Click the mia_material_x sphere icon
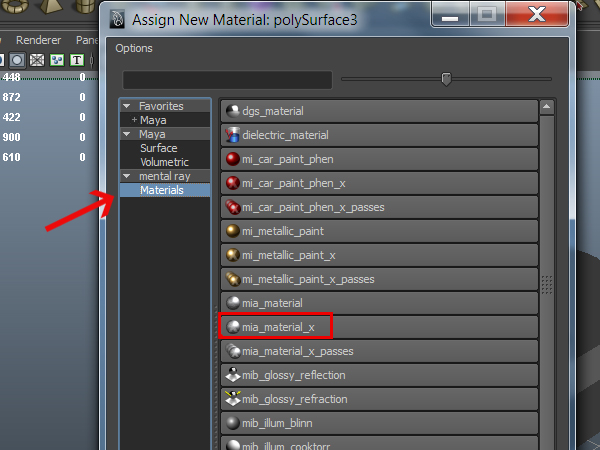Screen dimensions: 600x450 (233, 327)
